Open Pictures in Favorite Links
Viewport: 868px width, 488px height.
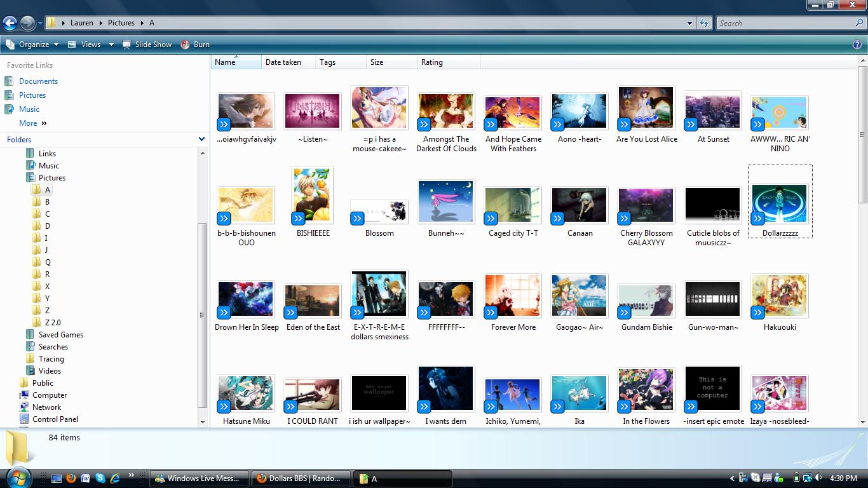tap(32, 95)
